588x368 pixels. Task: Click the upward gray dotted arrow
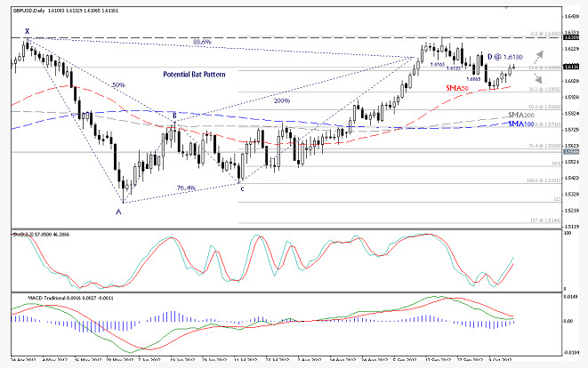coord(538,57)
